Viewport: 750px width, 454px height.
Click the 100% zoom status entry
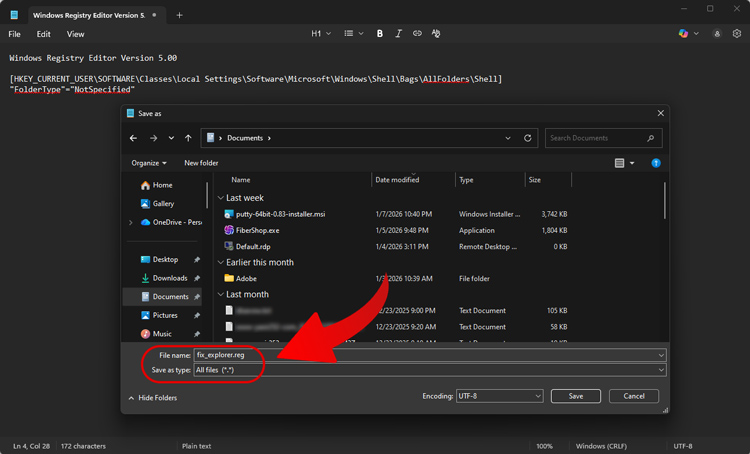544,446
